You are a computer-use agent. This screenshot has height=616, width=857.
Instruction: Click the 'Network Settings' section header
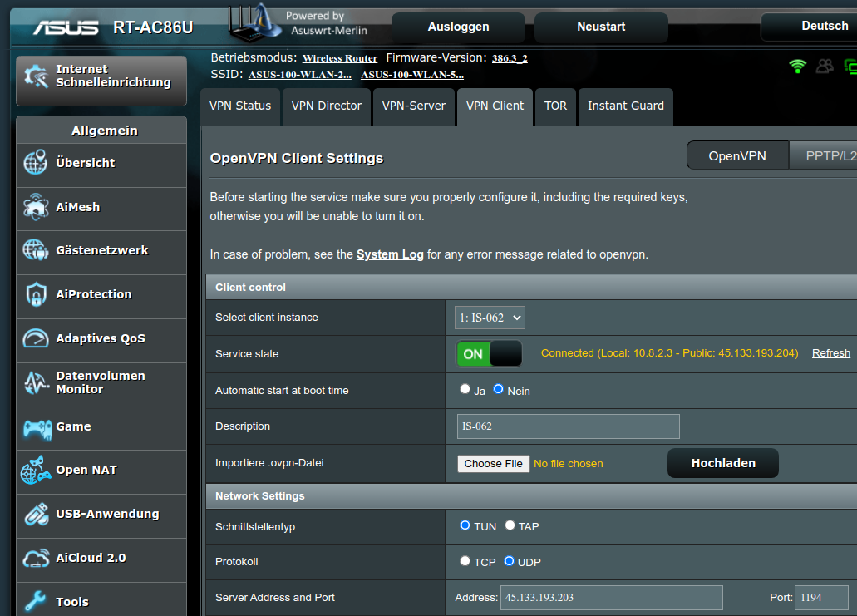pyautogui.click(x=531, y=495)
